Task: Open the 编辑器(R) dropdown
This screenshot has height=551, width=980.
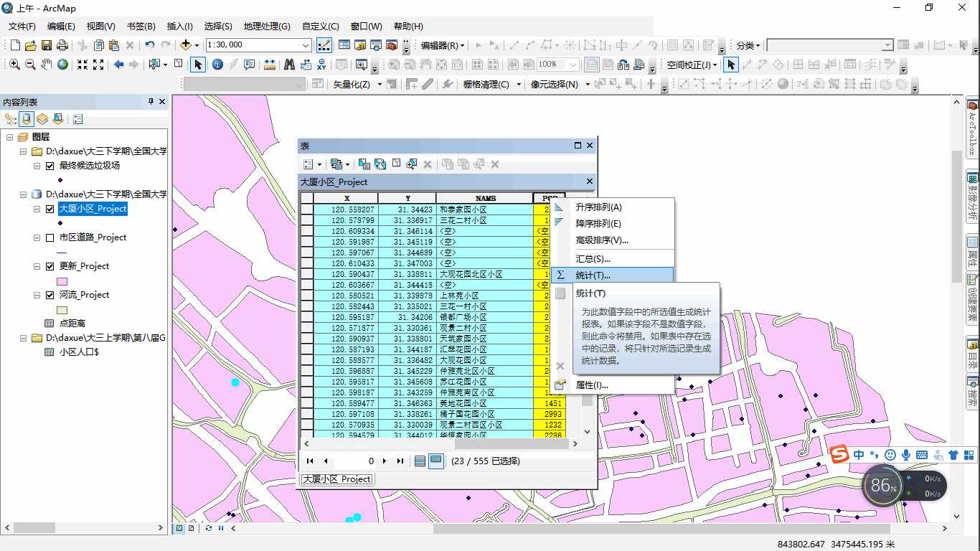Action: pyautogui.click(x=443, y=45)
